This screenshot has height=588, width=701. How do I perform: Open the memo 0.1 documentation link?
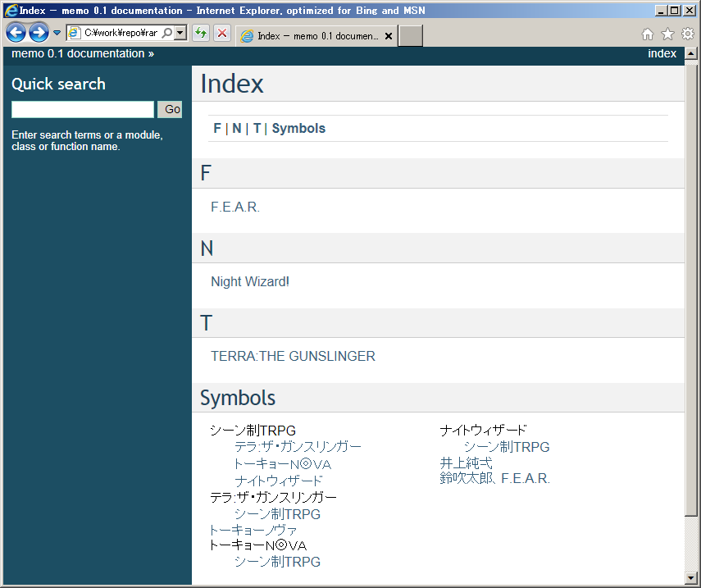click(x=78, y=53)
